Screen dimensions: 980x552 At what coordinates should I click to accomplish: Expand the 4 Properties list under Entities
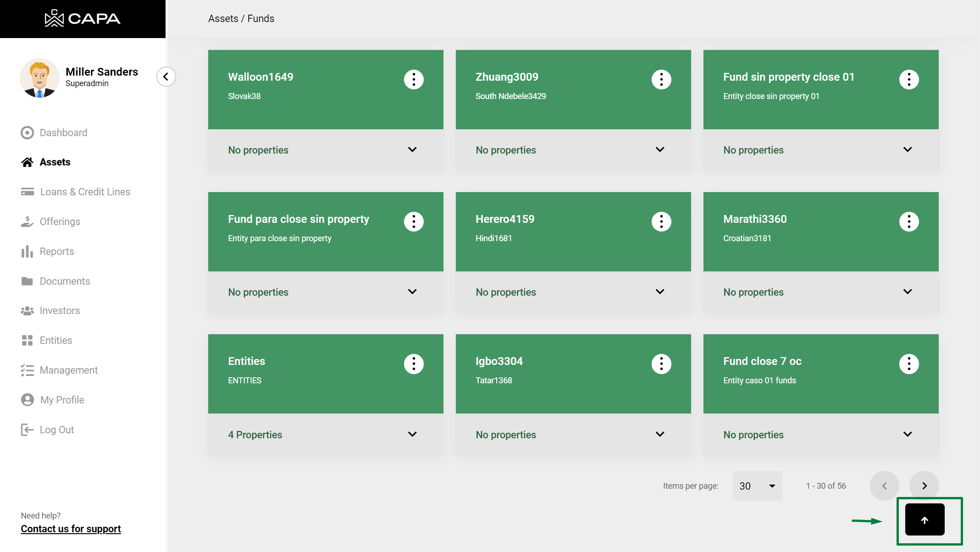coord(412,434)
